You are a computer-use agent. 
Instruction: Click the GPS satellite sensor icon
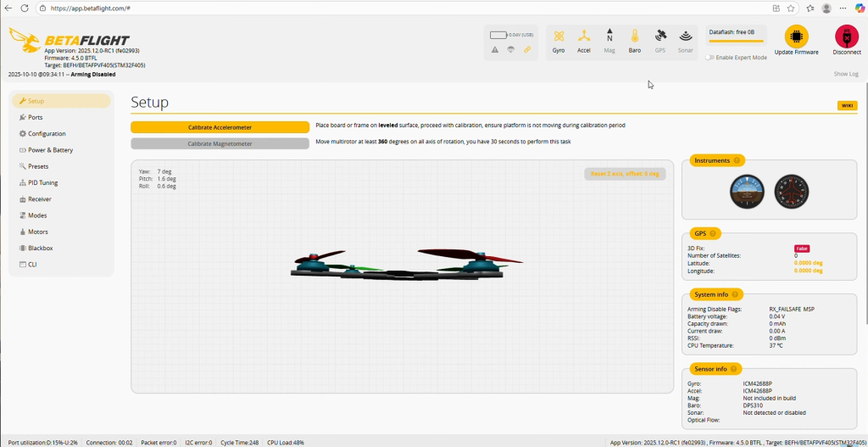[x=660, y=36]
